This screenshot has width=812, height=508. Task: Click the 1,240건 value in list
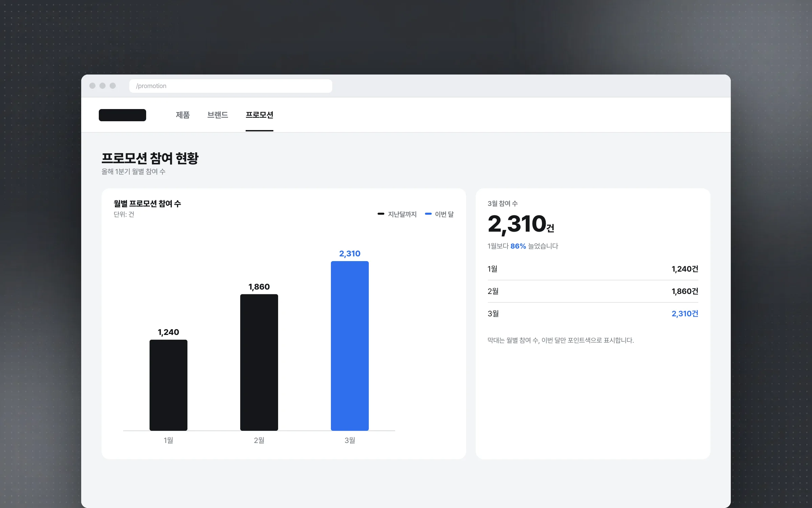pyautogui.click(x=685, y=269)
